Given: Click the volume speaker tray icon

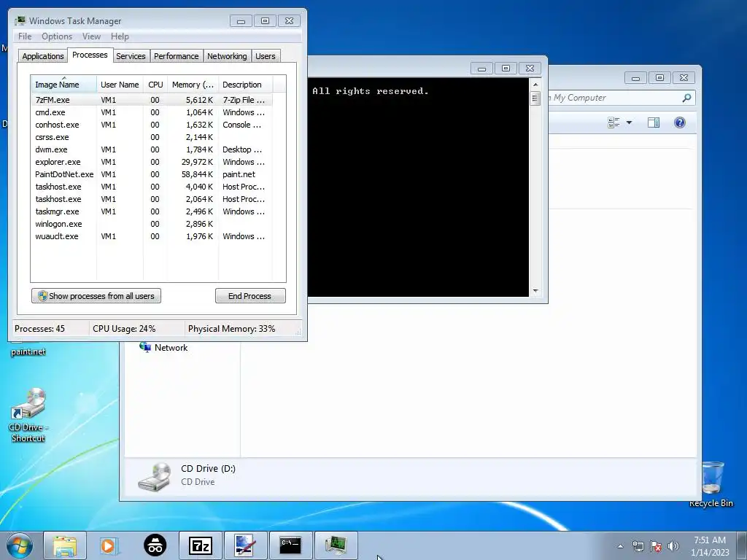Looking at the screenshot, I should (673, 546).
